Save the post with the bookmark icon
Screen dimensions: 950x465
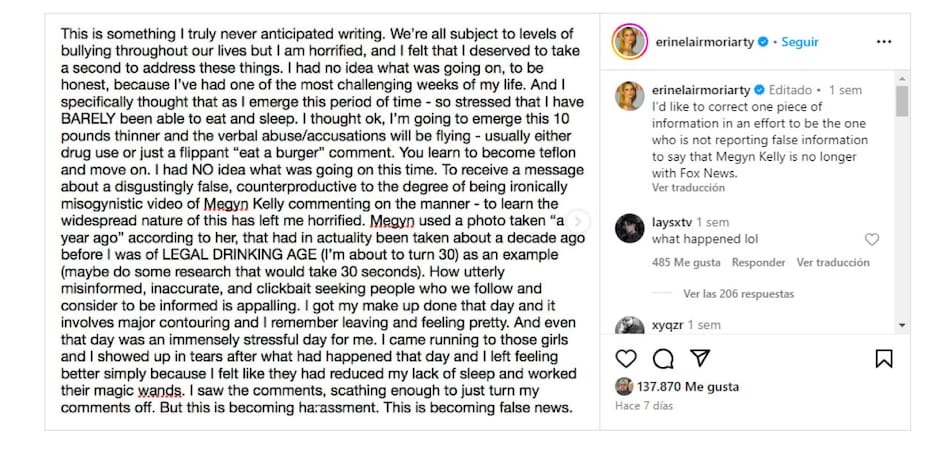[884, 358]
